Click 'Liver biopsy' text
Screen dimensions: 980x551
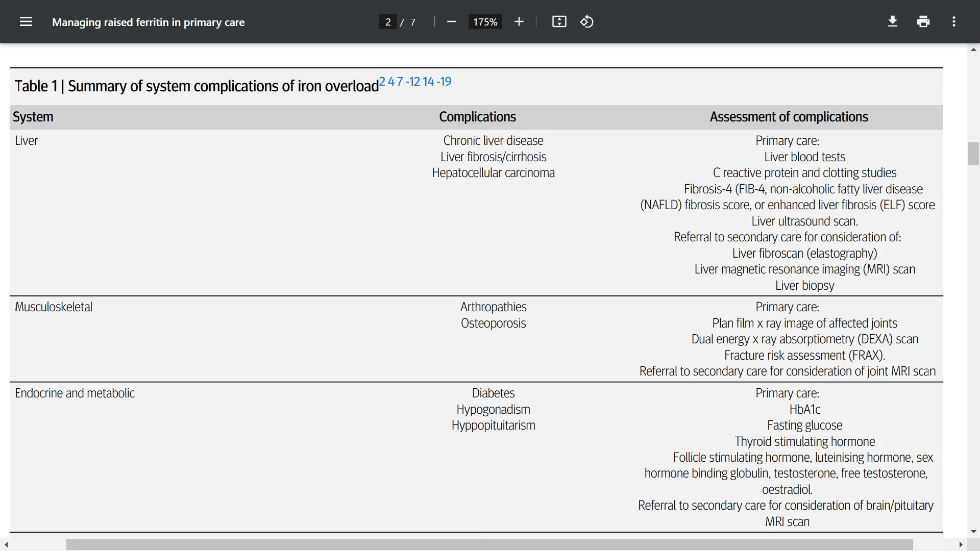coord(804,285)
